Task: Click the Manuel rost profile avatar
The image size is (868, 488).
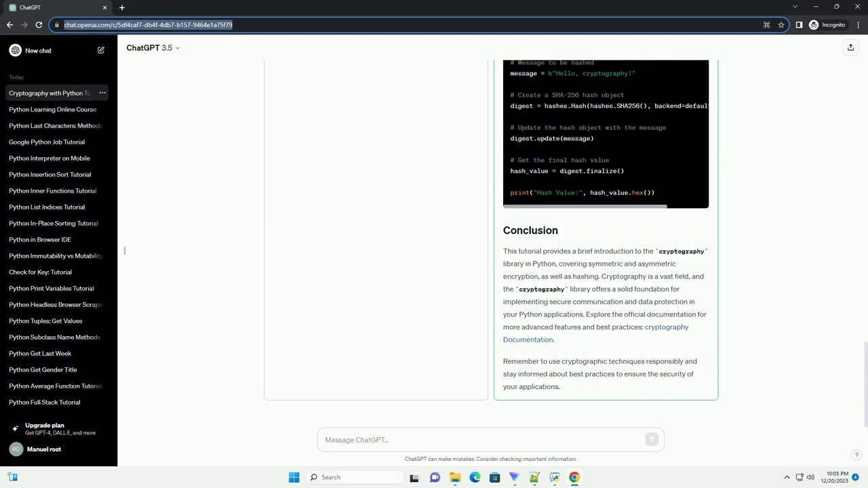Action: click(x=16, y=449)
